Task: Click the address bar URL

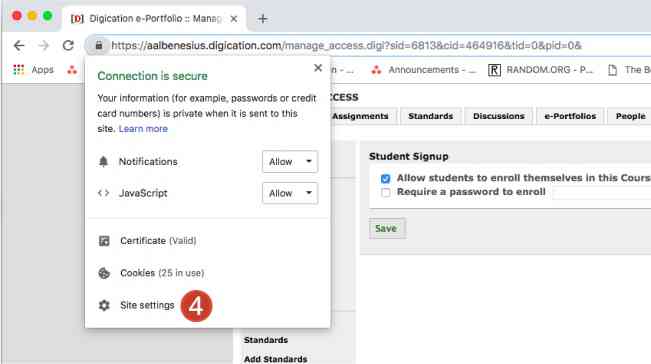Action: click(x=346, y=46)
